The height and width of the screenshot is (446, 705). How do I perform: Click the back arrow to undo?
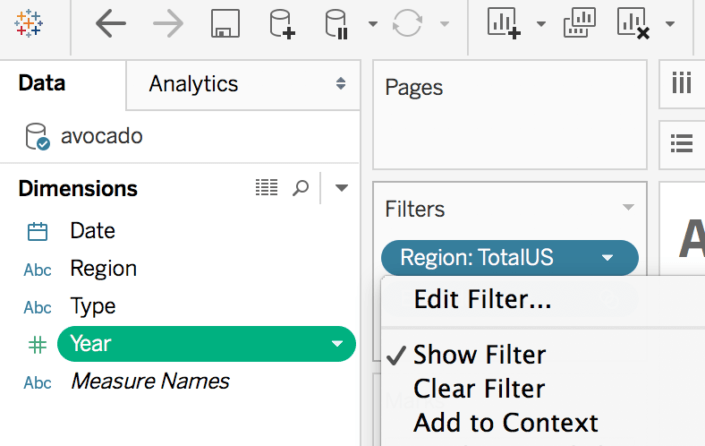(x=111, y=24)
